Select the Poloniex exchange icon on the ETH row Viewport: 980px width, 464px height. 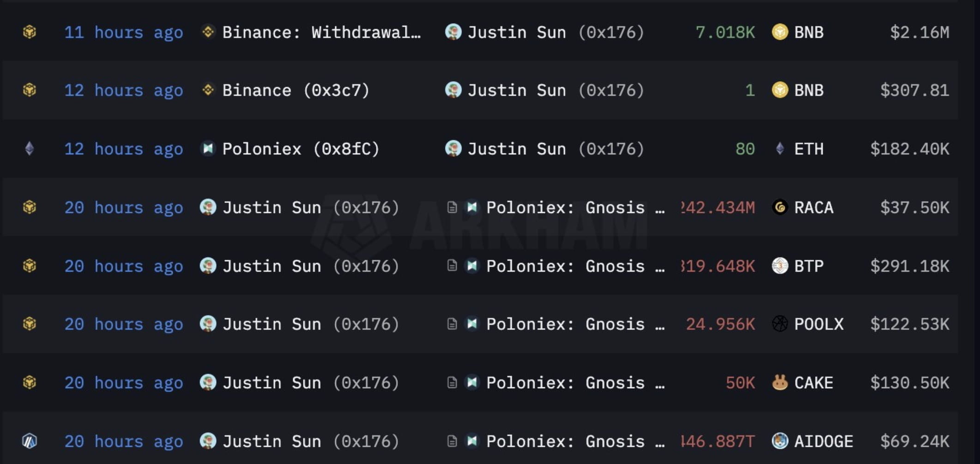coord(208,149)
